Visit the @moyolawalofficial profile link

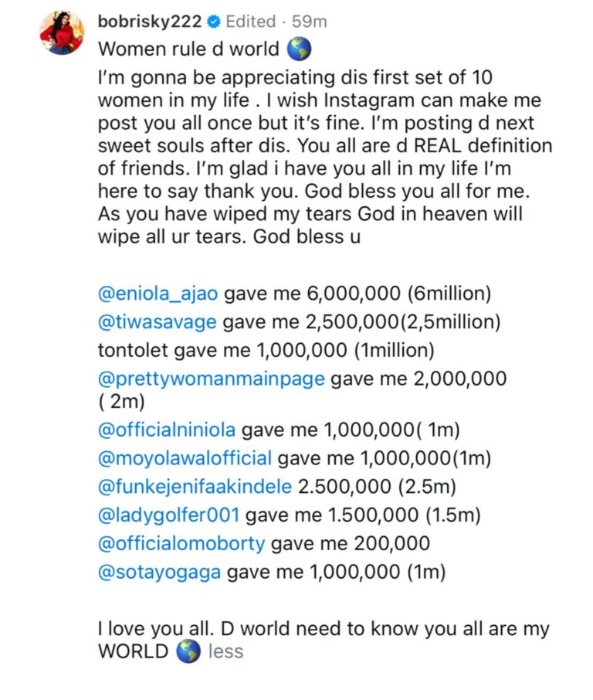tap(185, 458)
